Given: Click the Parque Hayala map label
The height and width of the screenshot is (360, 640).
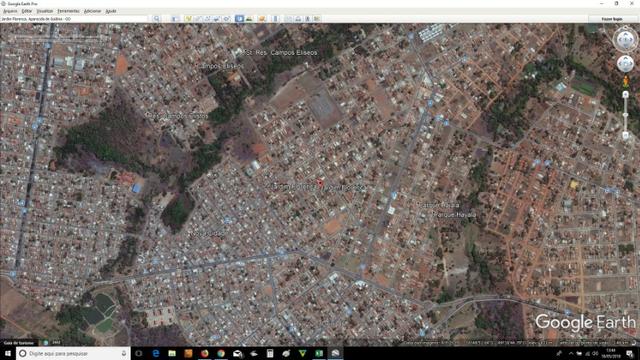Looking at the screenshot, I should [454, 215].
